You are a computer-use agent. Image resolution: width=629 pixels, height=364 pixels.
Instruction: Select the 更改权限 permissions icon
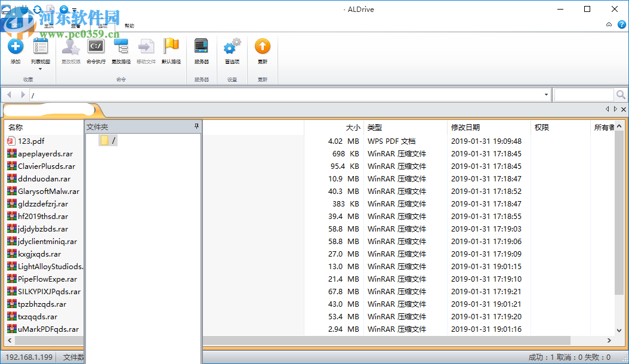coord(70,47)
